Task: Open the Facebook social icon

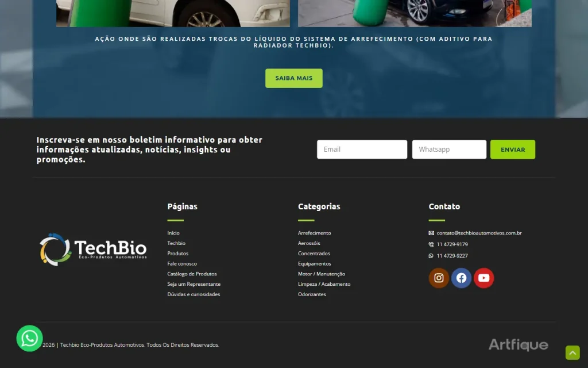Action: coord(461,278)
